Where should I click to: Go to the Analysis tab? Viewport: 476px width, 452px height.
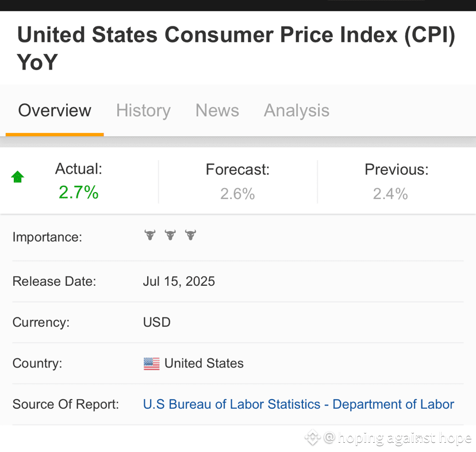click(297, 110)
